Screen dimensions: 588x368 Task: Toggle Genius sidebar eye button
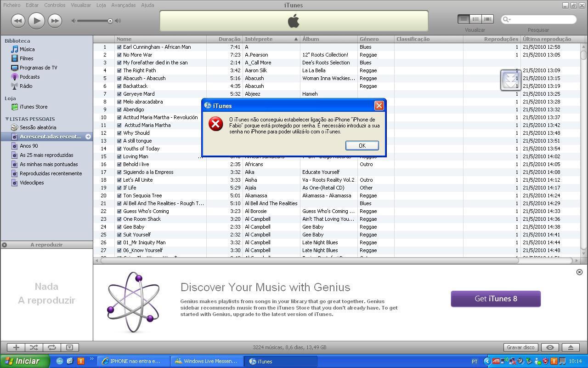[550, 347]
